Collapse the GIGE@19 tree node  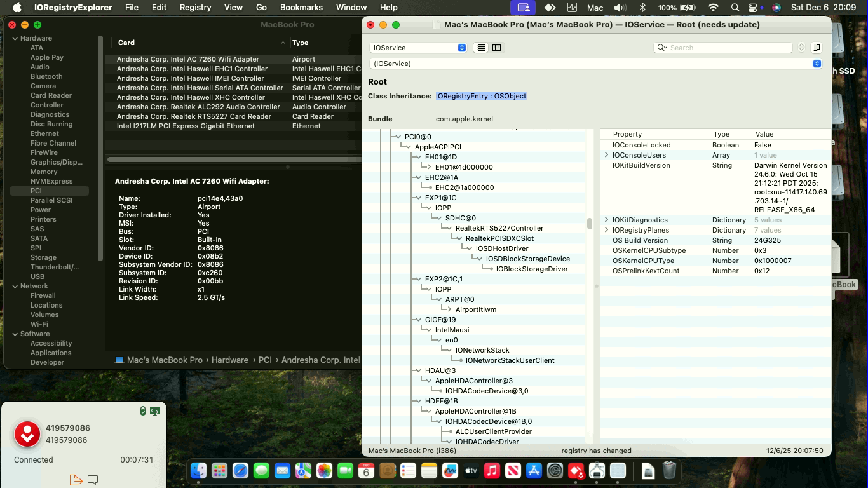419,320
